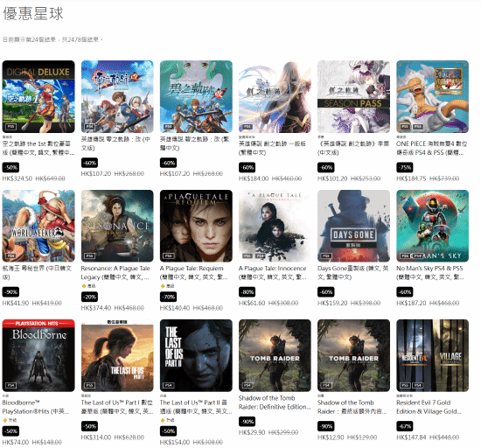Open The Last of Us Part II cover
The width and height of the screenshot is (481, 448).
coord(196,355)
